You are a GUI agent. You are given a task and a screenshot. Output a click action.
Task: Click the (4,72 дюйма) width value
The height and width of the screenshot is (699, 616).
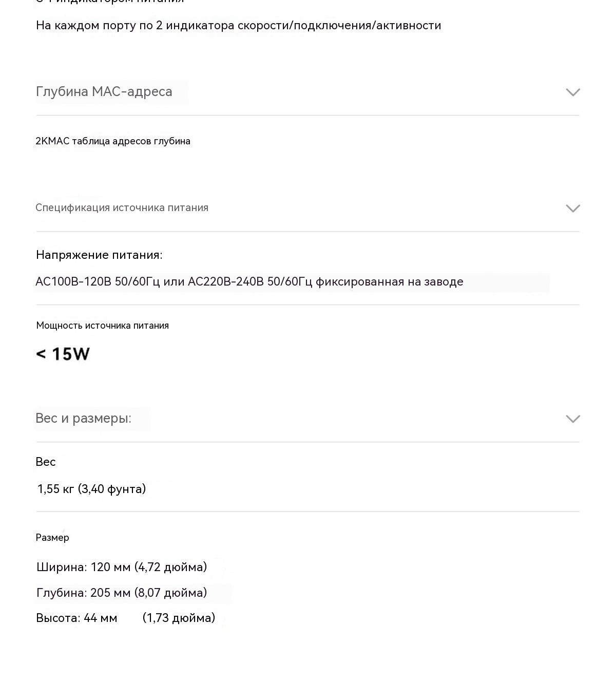[x=170, y=568]
